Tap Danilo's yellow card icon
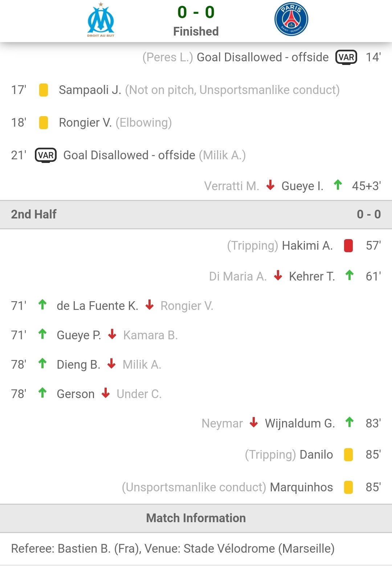This screenshot has width=392, height=569. 348,455
